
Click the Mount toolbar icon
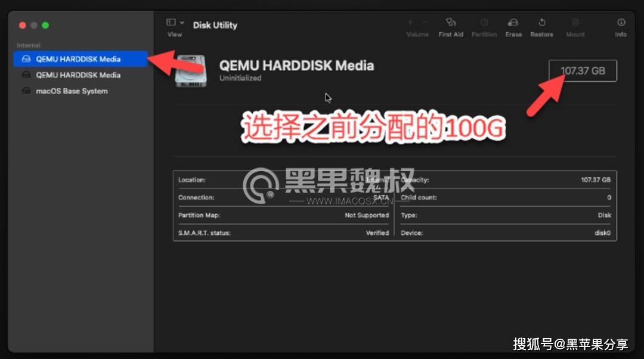[575, 27]
